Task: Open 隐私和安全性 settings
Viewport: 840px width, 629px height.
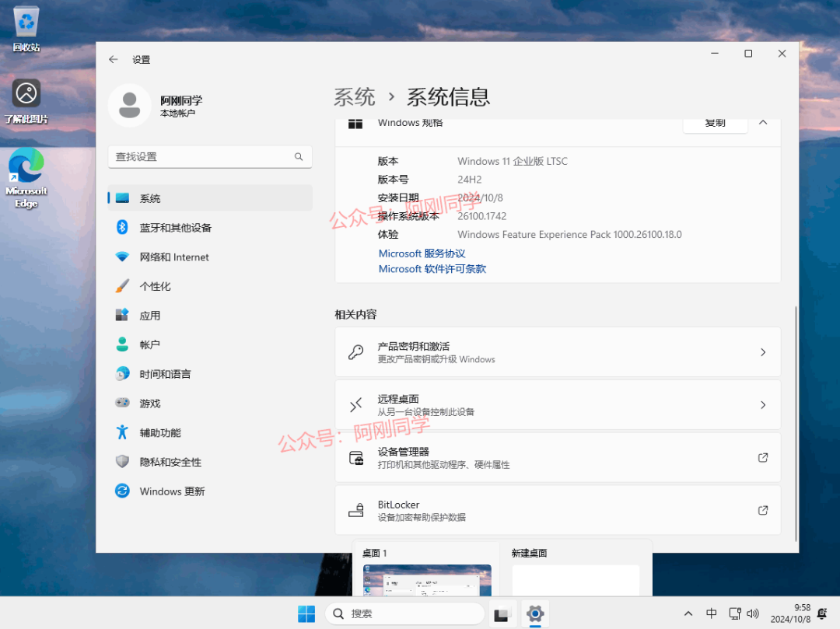Action: coord(210,462)
